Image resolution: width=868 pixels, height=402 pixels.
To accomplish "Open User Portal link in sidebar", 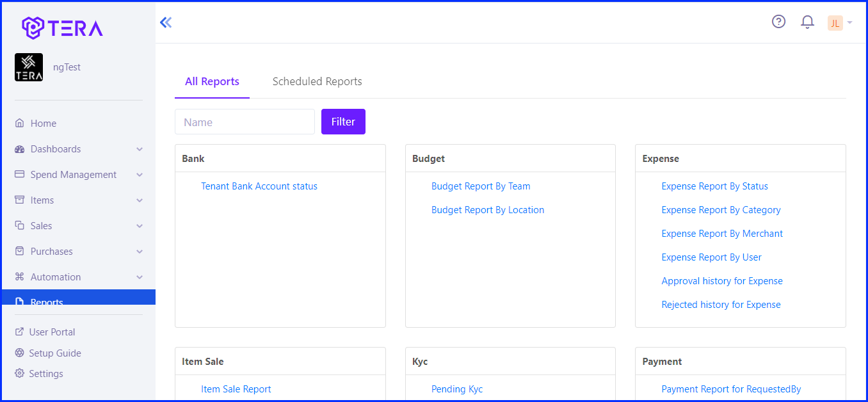I will click(52, 332).
